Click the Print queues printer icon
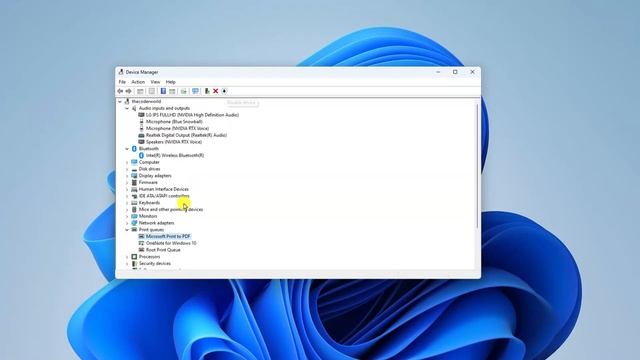The image size is (640, 360). [x=134, y=230]
